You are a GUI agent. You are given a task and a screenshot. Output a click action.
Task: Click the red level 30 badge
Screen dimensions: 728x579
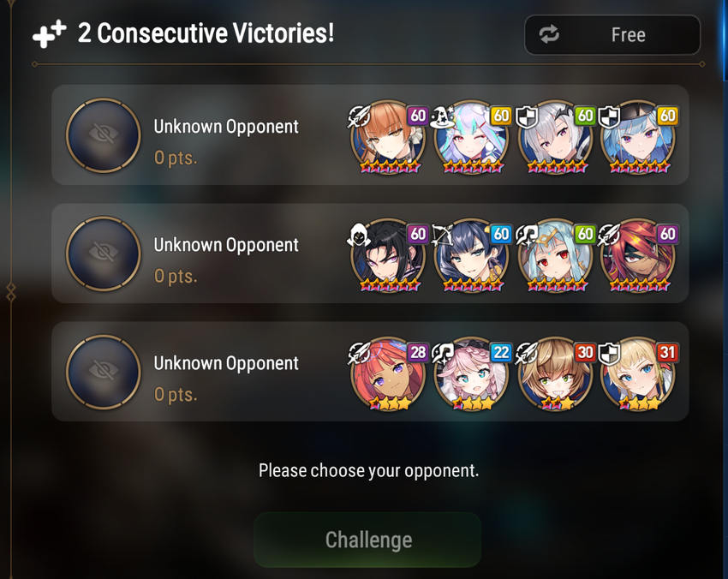584,352
